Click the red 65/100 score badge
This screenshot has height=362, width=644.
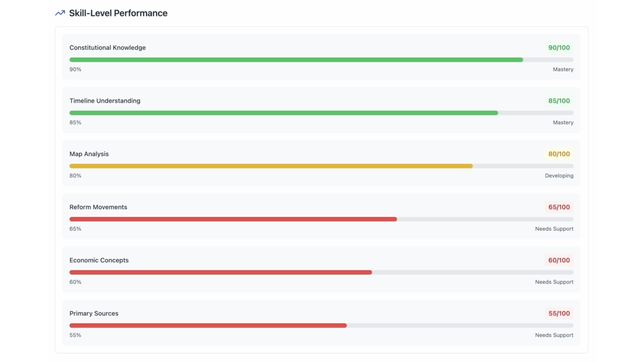click(559, 207)
